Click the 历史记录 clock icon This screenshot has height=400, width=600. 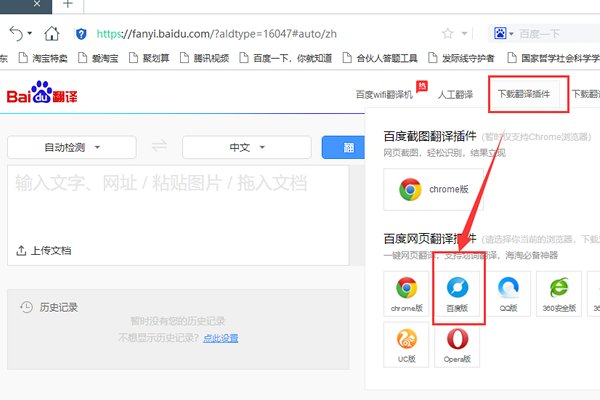click(26, 307)
